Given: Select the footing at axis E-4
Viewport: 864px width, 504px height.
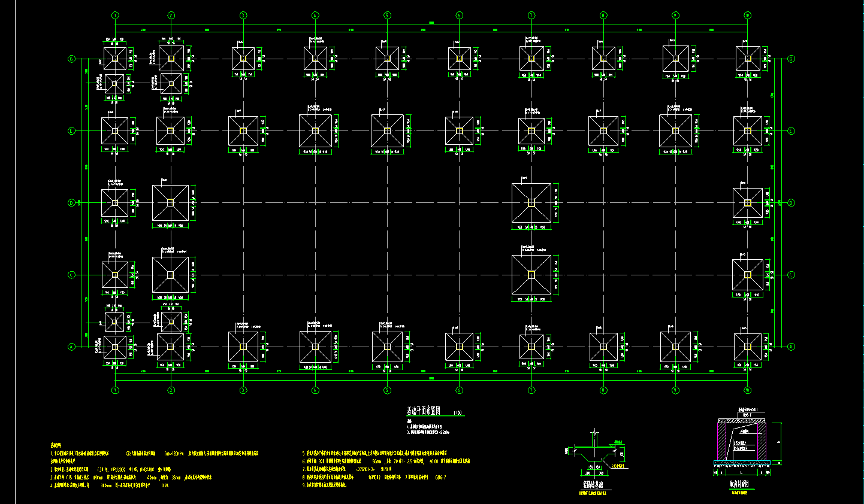Looking at the screenshot, I should [315, 130].
